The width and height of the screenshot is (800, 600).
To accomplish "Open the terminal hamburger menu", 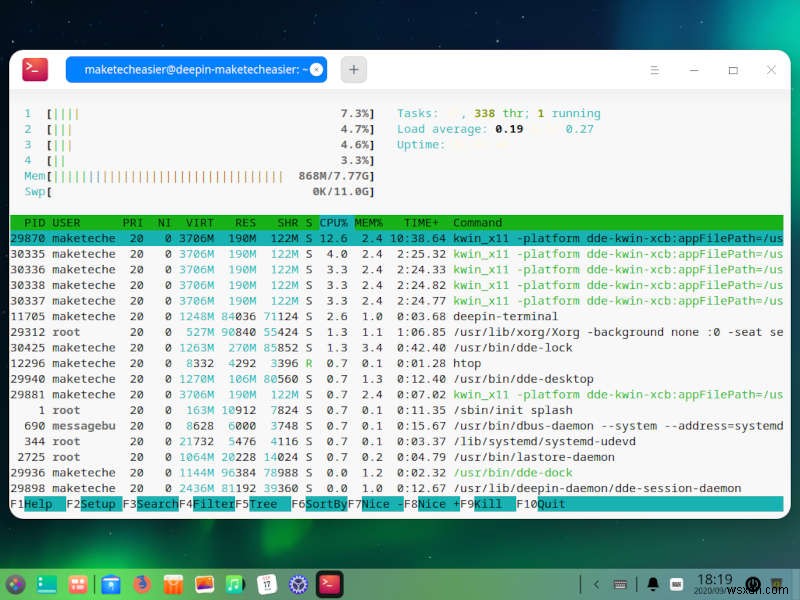I will [x=655, y=71].
